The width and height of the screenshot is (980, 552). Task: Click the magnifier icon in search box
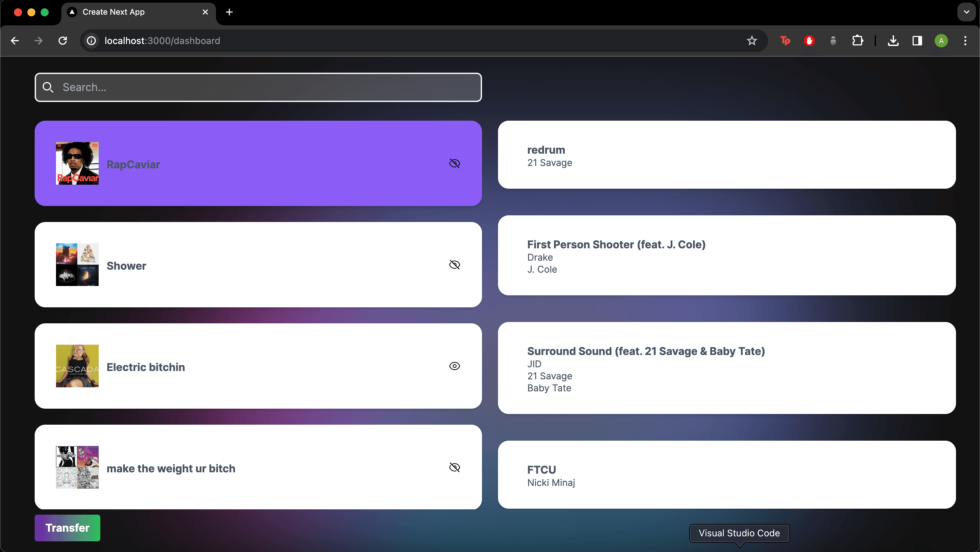[x=48, y=87]
